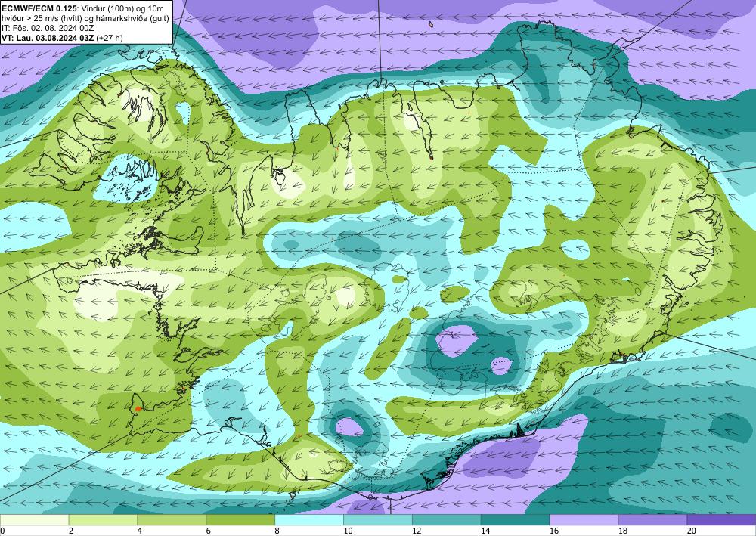Click the 18–20 m/s medium purple legend swatch
This screenshot has height=536, width=756.
click(652, 520)
